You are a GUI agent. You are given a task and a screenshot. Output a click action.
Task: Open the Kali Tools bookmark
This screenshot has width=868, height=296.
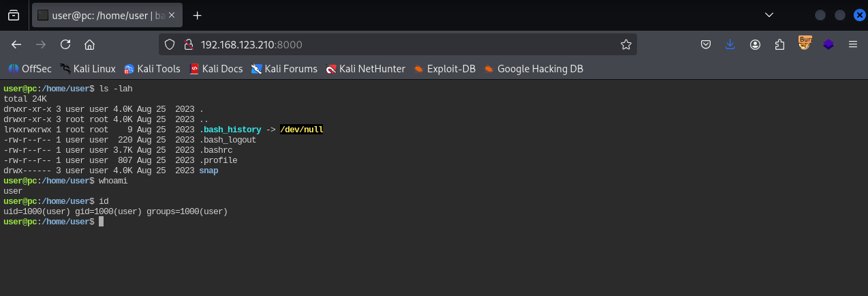click(x=151, y=68)
